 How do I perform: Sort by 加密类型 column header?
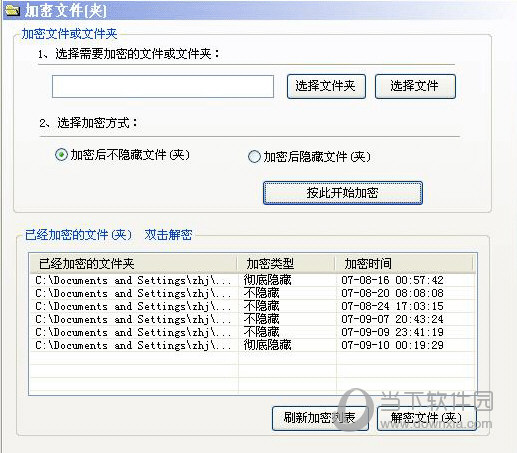pos(286,264)
